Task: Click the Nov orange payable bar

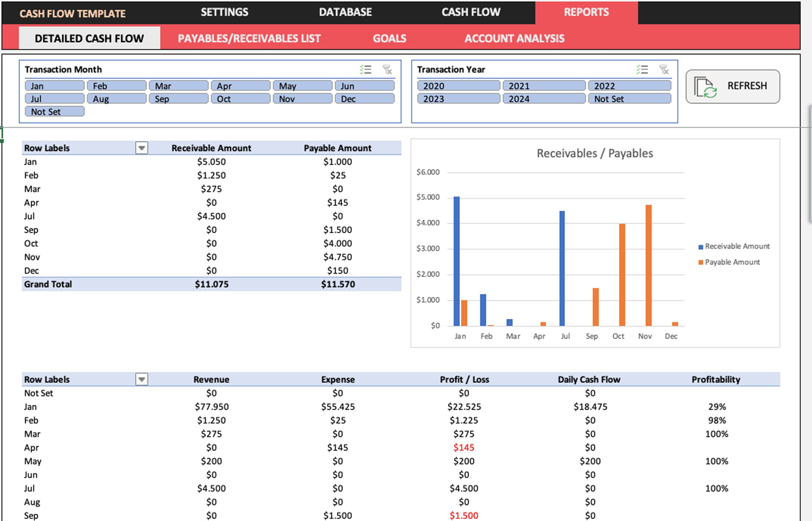Action: [648, 266]
